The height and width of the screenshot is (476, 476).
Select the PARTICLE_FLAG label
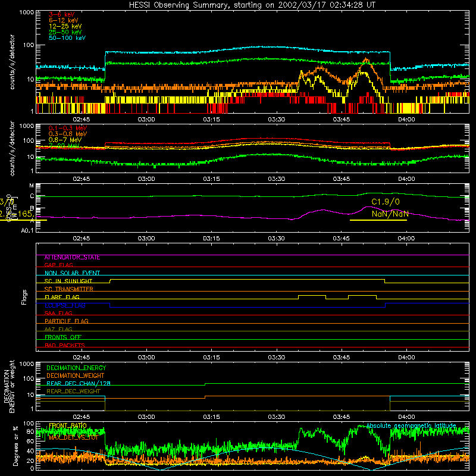[x=67, y=321]
